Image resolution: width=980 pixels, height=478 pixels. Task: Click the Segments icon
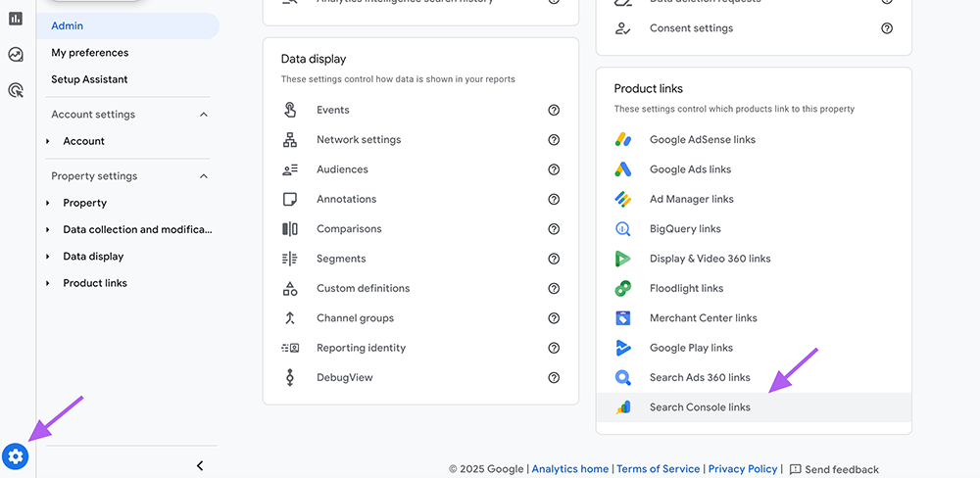point(290,259)
